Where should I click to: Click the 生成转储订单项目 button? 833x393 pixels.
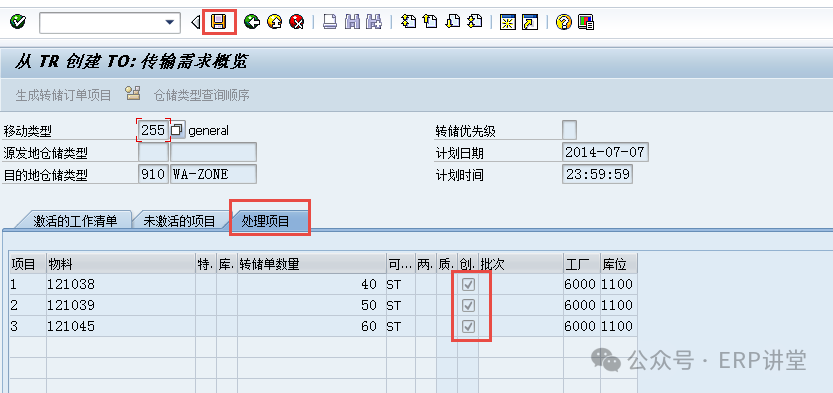[63, 96]
